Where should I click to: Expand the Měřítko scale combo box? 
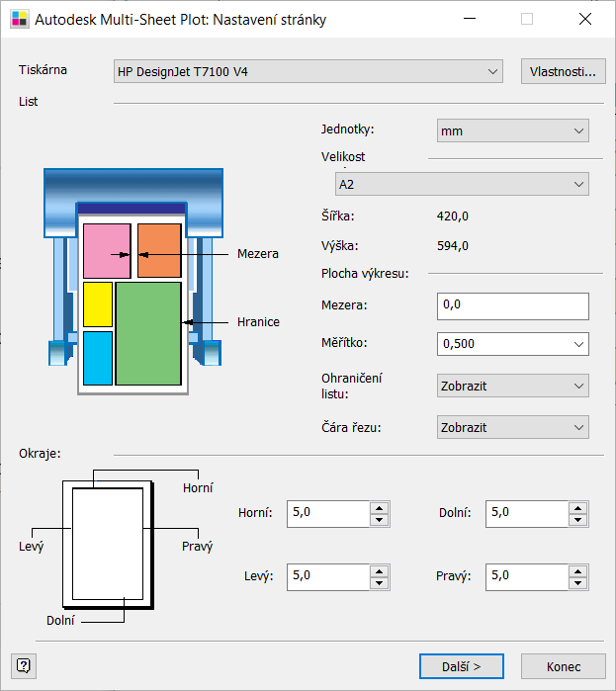point(578,344)
